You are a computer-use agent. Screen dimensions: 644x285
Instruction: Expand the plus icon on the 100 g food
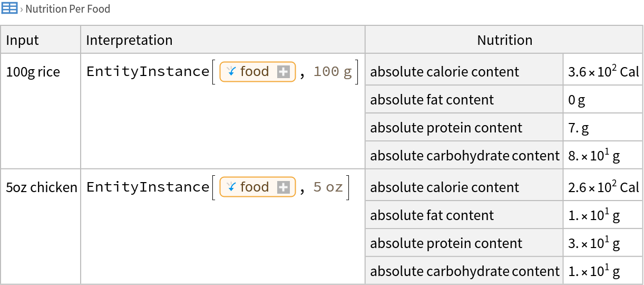point(284,72)
